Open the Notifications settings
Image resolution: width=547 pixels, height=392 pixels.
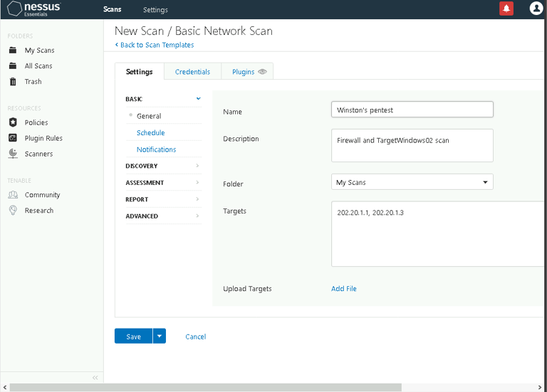click(156, 149)
